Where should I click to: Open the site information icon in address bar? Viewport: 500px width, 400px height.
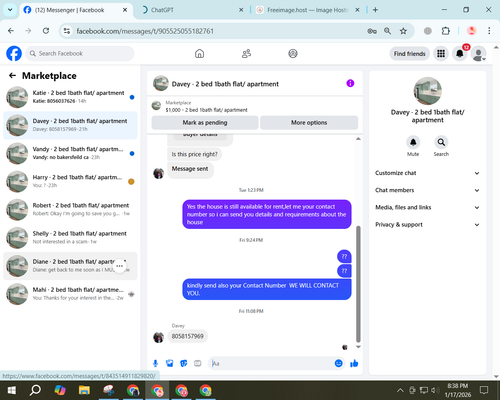pos(67,31)
